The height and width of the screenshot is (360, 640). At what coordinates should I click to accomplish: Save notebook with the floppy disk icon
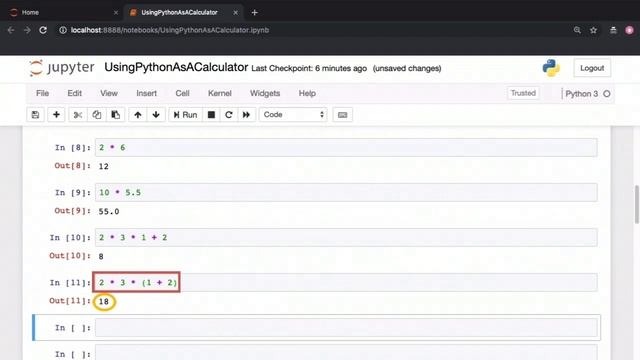[x=36, y=115]
